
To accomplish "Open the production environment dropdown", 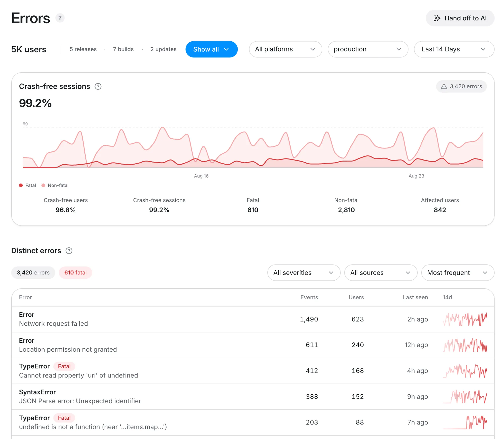I will point(368,49).
